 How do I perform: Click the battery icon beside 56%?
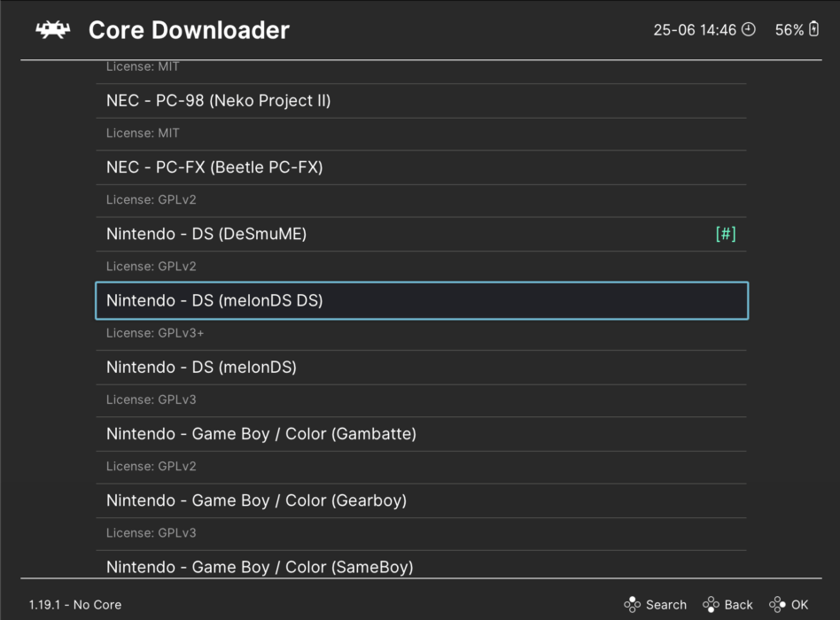814,29
